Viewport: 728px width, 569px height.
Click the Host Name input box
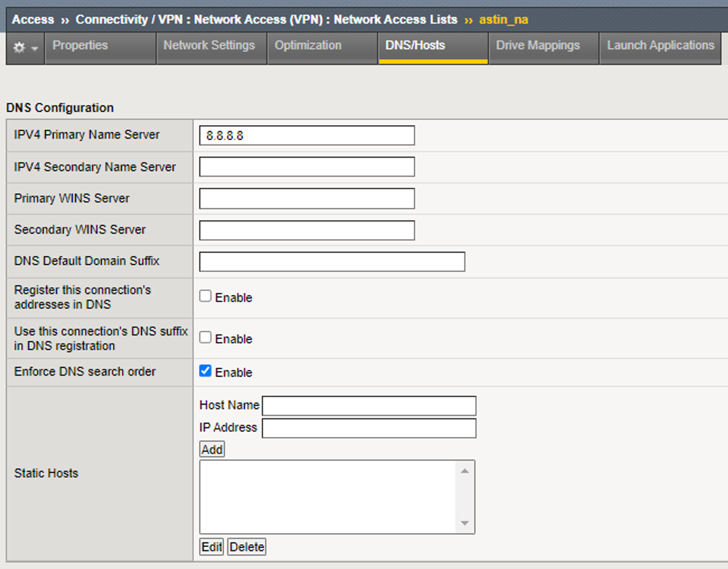pyautogui.click(x=369, y=406)
